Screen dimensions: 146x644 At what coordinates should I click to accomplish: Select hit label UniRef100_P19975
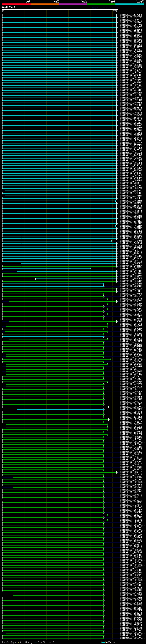[x=131, y=87]
